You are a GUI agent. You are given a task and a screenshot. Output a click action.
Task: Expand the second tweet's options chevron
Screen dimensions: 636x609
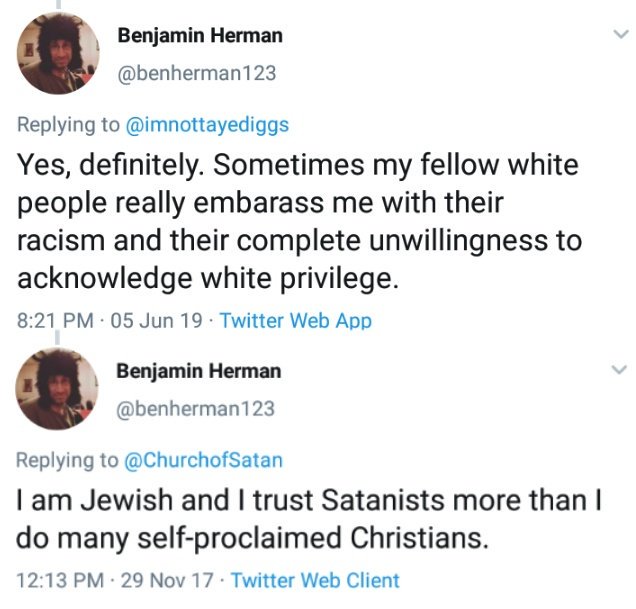coord(618,369)
